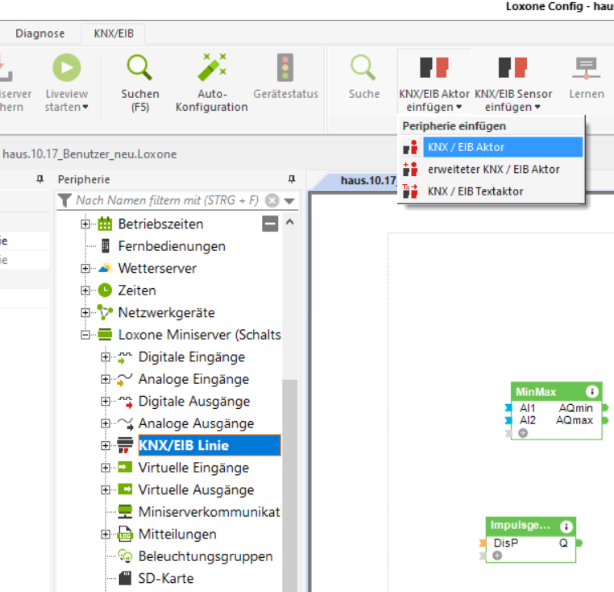Select Digitale Ausgänge tree item
Screen dimensions: 614x592
pos(194,401)
